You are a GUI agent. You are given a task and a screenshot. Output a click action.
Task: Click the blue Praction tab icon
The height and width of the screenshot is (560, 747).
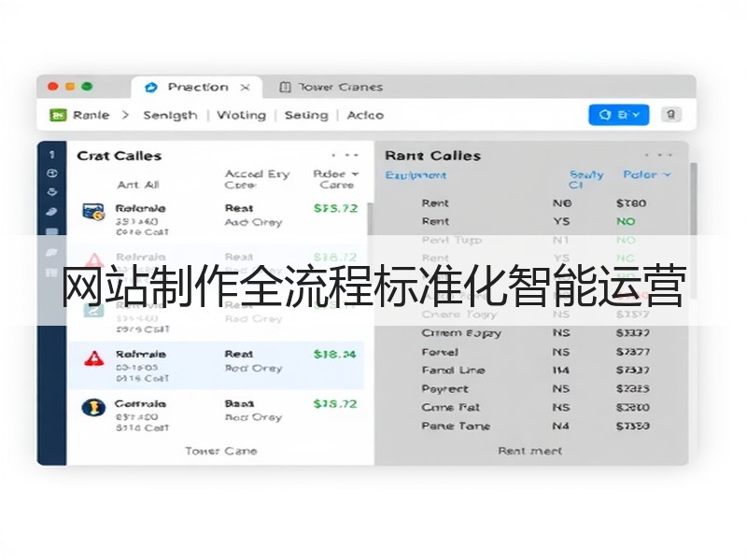pyautogui.click(x=151, y=87)
